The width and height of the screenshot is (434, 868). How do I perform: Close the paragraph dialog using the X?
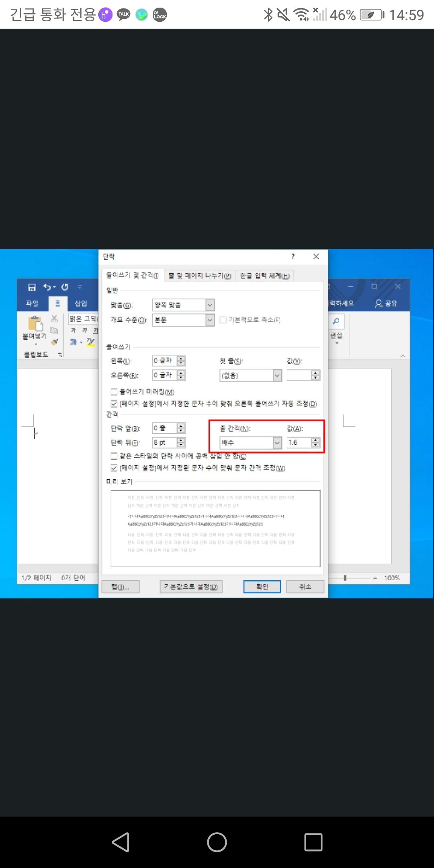316,256
